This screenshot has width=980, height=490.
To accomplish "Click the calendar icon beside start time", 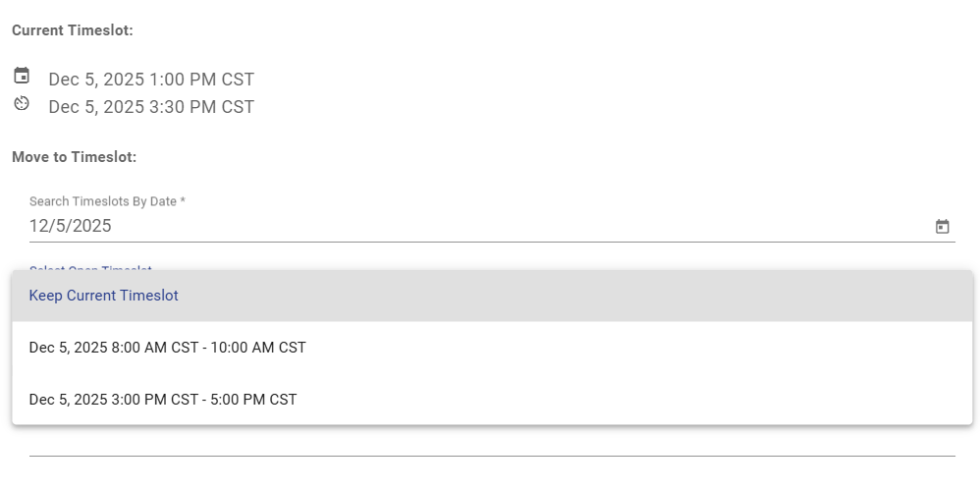I will (x=22, y=76).
